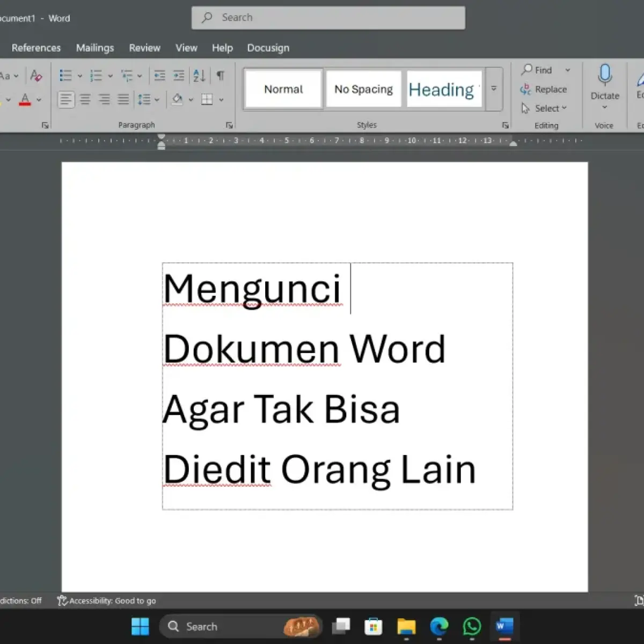Apply the multilevel list icon
Image resolution: width=644 pixels, height=644 pixels.
(127, 76)
